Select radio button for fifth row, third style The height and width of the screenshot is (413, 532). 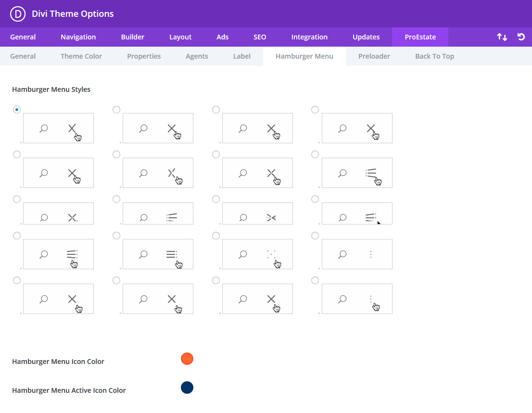pyautogui.click(x=216, y=280)
